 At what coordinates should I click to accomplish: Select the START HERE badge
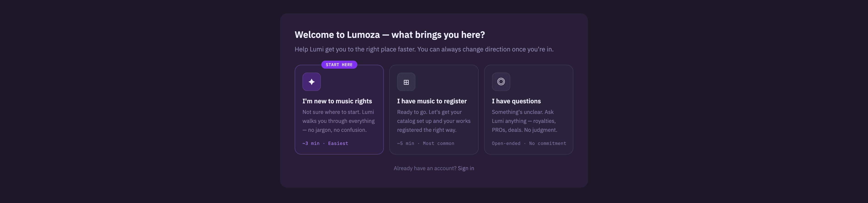click(x=339, y=65)
